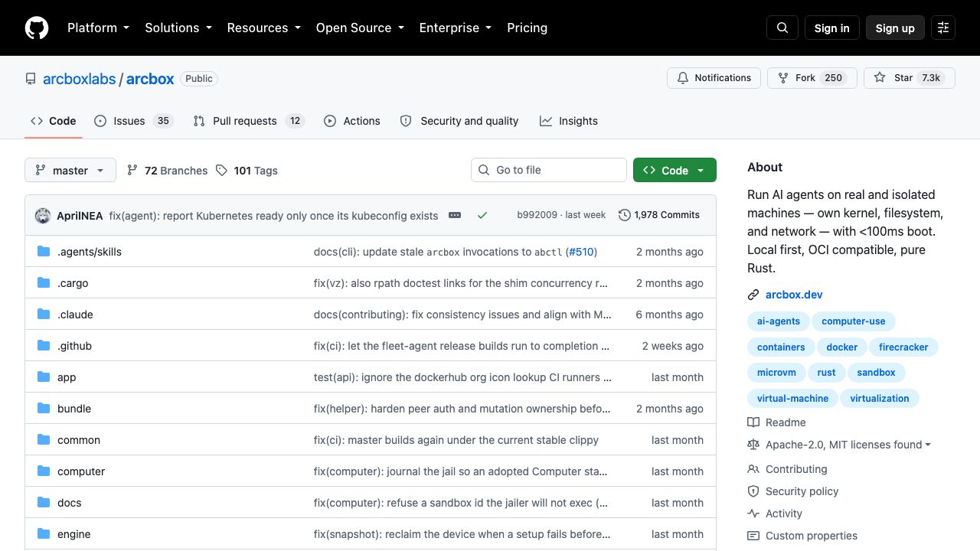Click the microvm topic tag
This screenshot has width=980, height=551.
point(776,373)
